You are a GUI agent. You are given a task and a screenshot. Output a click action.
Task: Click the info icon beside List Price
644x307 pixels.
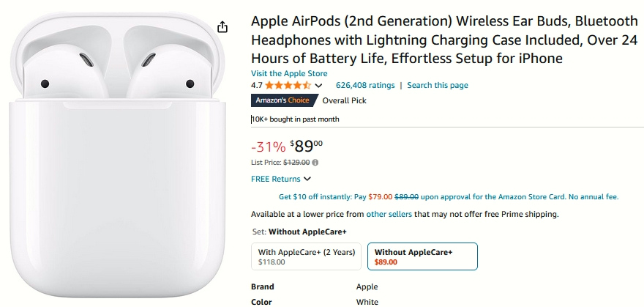315,163
